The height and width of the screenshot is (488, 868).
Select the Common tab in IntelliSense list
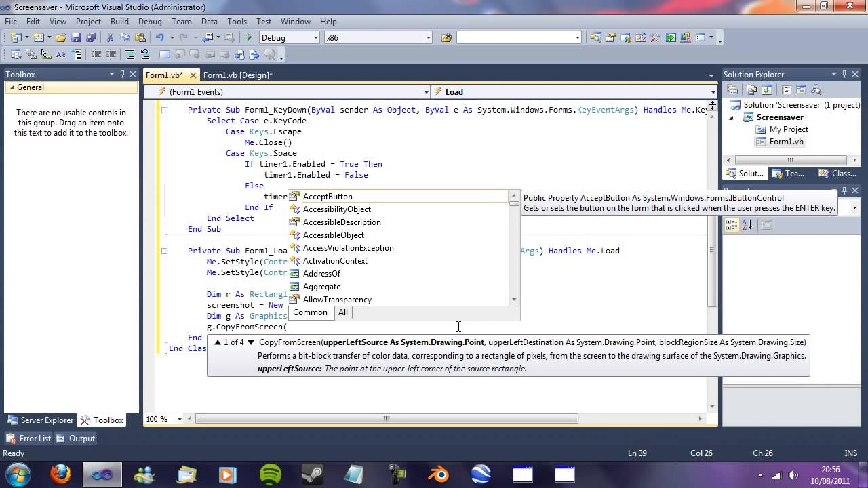(x=310, y=312)
